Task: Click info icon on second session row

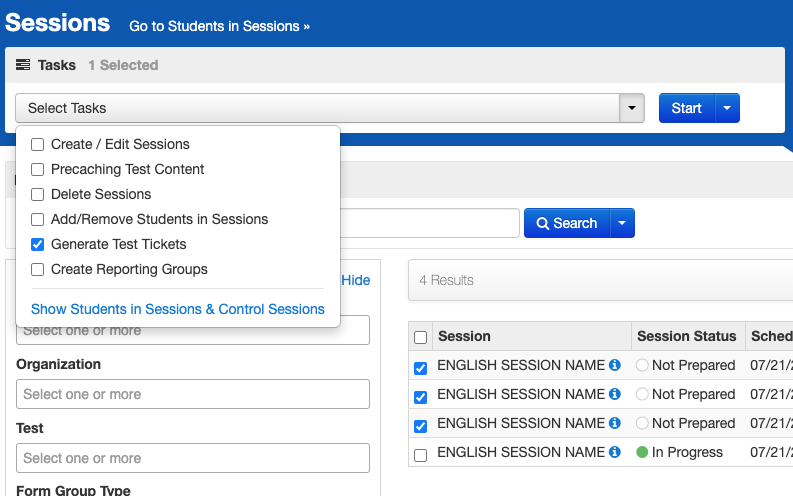Action: pos(615,395)
